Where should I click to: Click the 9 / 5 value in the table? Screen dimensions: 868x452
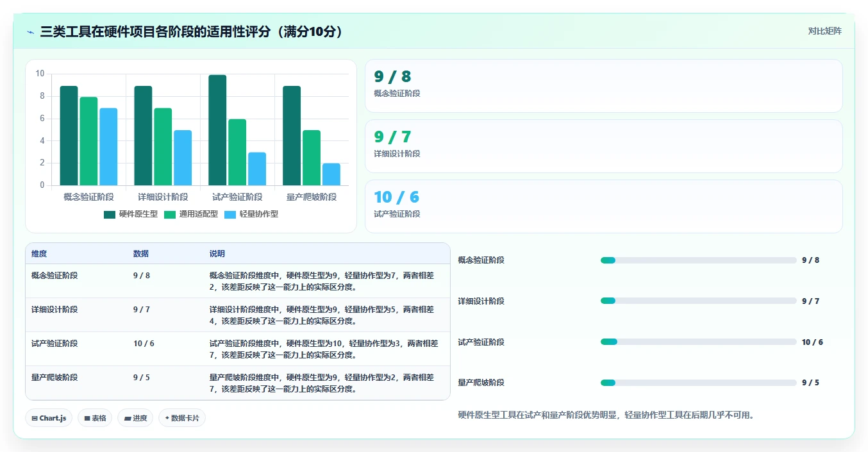142,378
